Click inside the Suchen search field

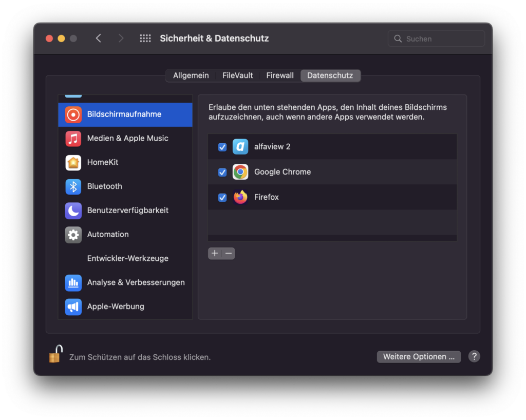point(436,38)
